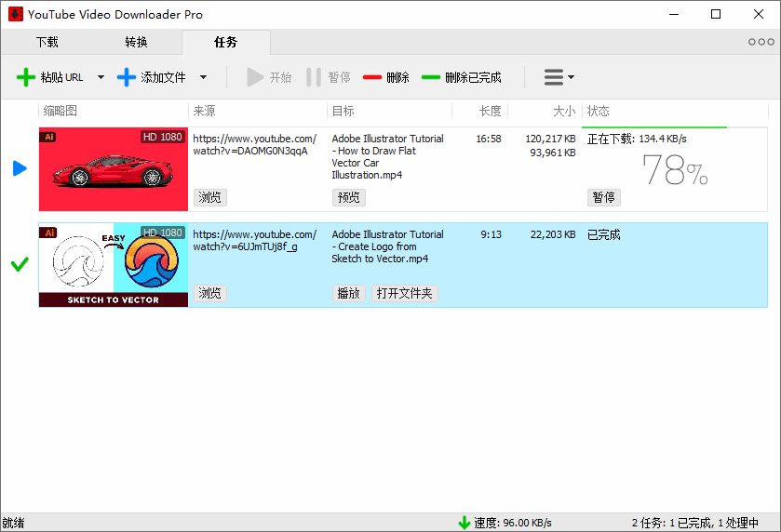Maximize the downloader window
Viewport: 781px width, 532px height.
coord(716,15)
